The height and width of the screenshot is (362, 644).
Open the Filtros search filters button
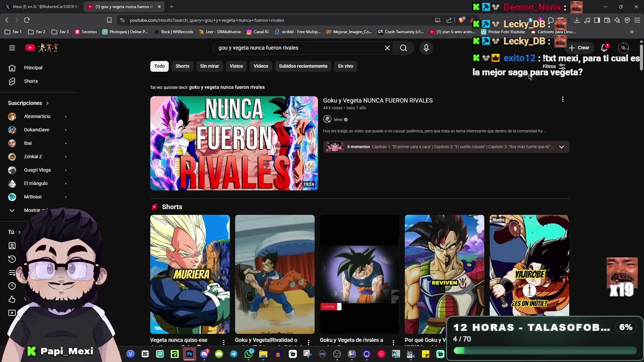pyautogui.click(x=554, y=66)
